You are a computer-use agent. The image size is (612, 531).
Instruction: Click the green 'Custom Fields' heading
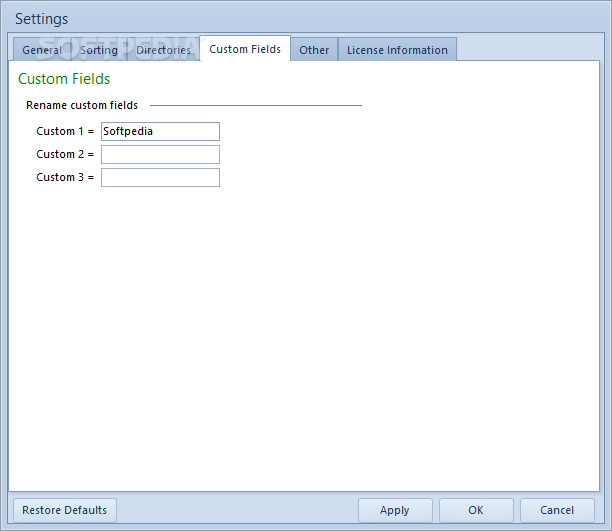pyautogui.click(x=64, y=79)
